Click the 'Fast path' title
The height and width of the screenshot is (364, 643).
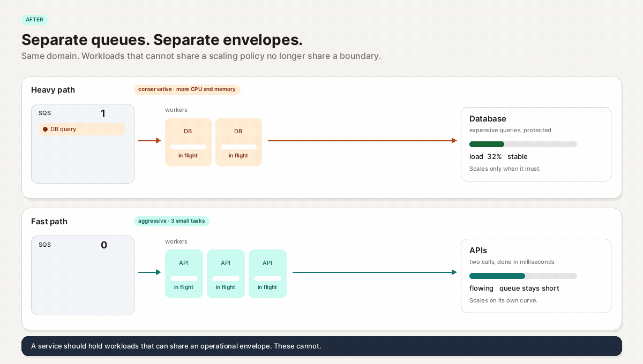pyautogui.click(x=49, y=222)
